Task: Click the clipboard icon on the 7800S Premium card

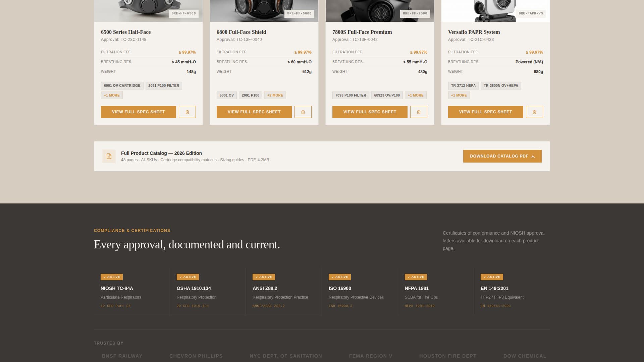Action: [x=419, y=112]
